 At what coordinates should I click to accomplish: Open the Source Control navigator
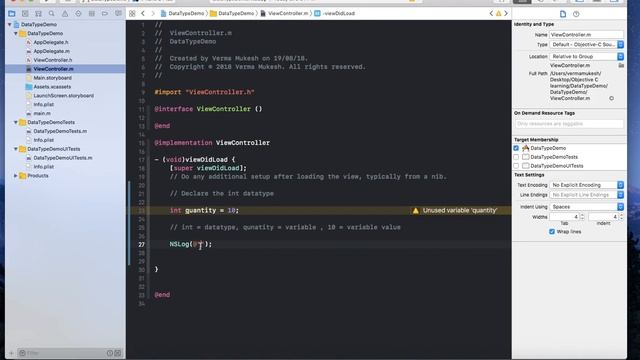click(25, 13)
